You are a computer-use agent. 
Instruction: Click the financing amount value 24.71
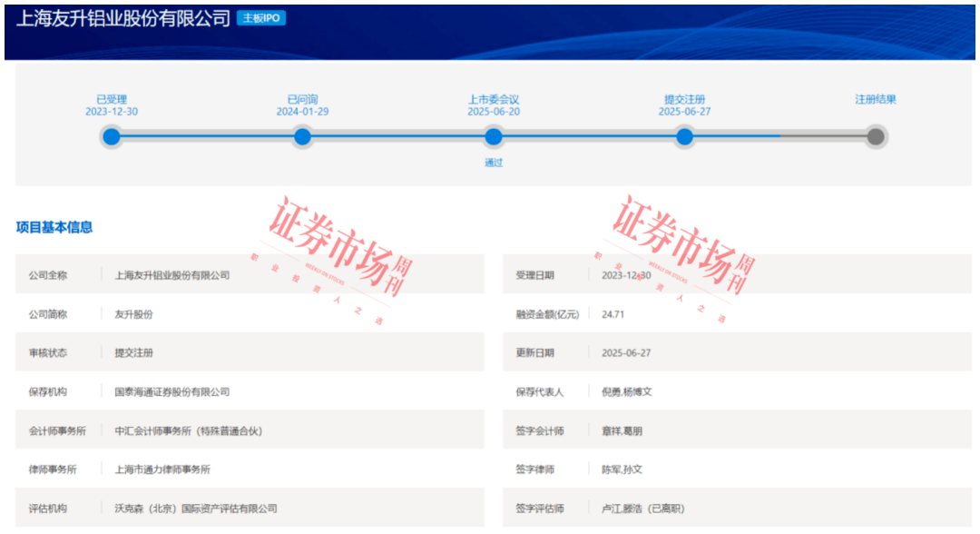pyautogui.click(x=613, y=314)
